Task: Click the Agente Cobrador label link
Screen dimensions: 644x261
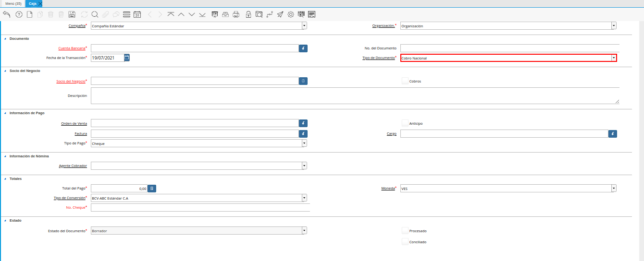Action: pyautogui.click(x=73, y=166)
